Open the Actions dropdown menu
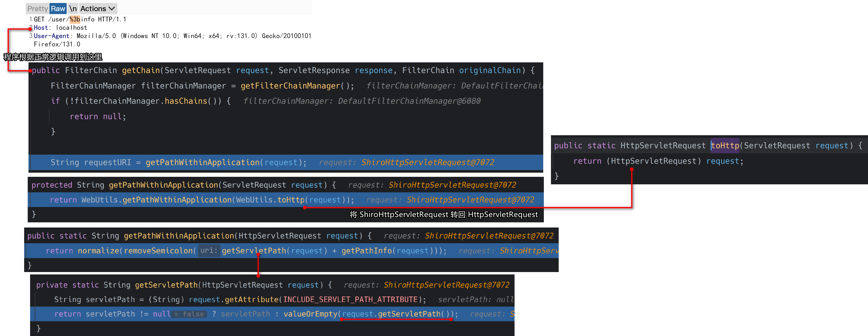The height and width of the screenshot is (336, 868). (x=98, y=9)
